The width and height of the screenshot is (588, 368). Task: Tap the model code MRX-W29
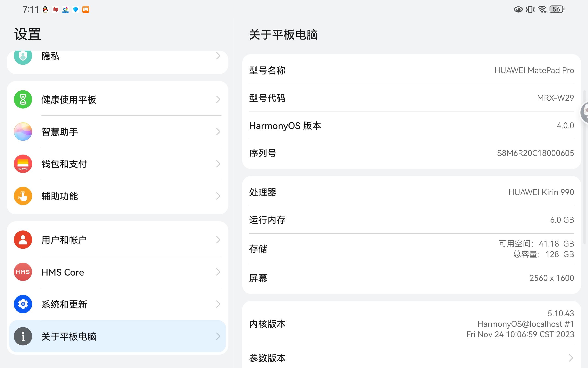pos(555,98)
